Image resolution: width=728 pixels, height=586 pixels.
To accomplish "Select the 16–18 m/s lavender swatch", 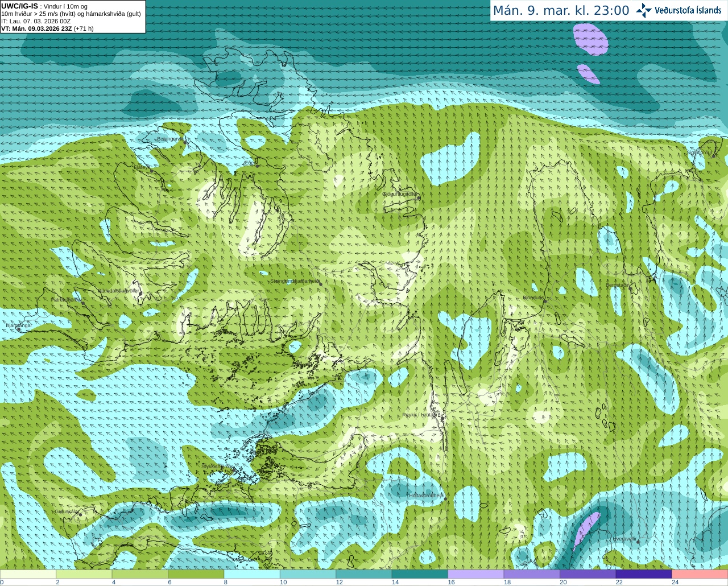I will click(x=475, y=574).
